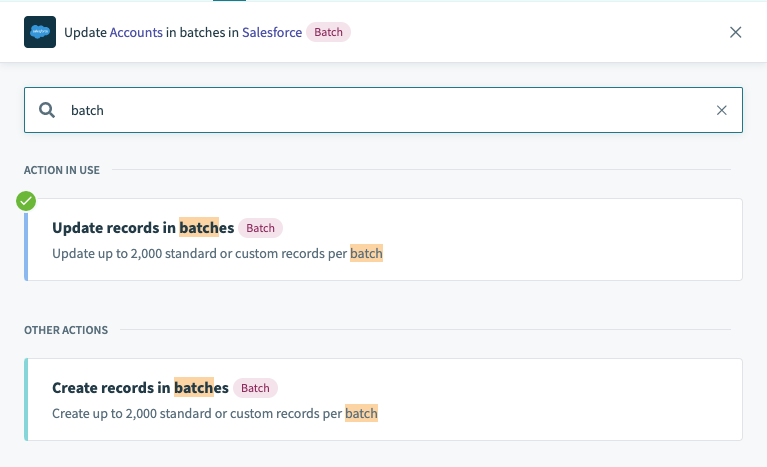Viewport: 767px width, 467px height.
Task: Click the blue left border of Update card
Action: tap(27, 239)
